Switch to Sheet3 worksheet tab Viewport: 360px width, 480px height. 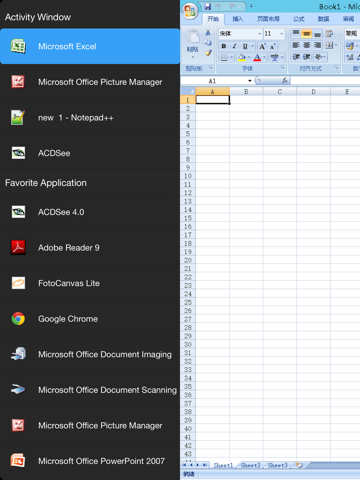(278, 465)
